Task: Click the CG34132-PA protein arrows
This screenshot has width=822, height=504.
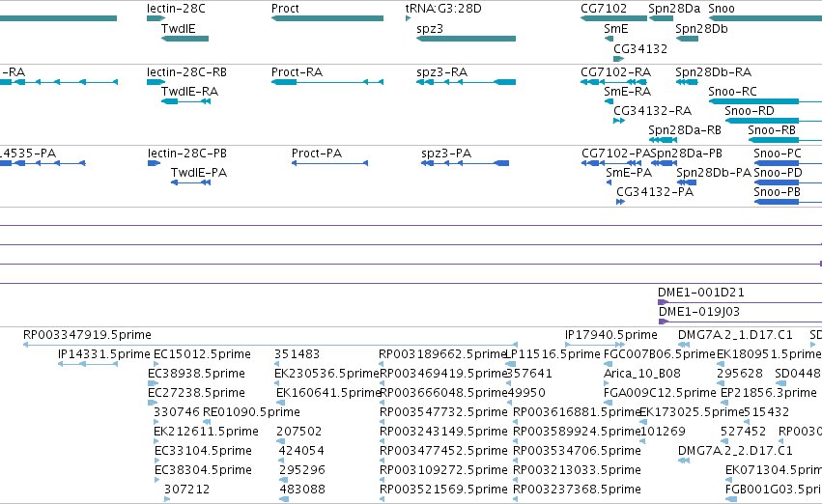Action: [x=621, y=202]
